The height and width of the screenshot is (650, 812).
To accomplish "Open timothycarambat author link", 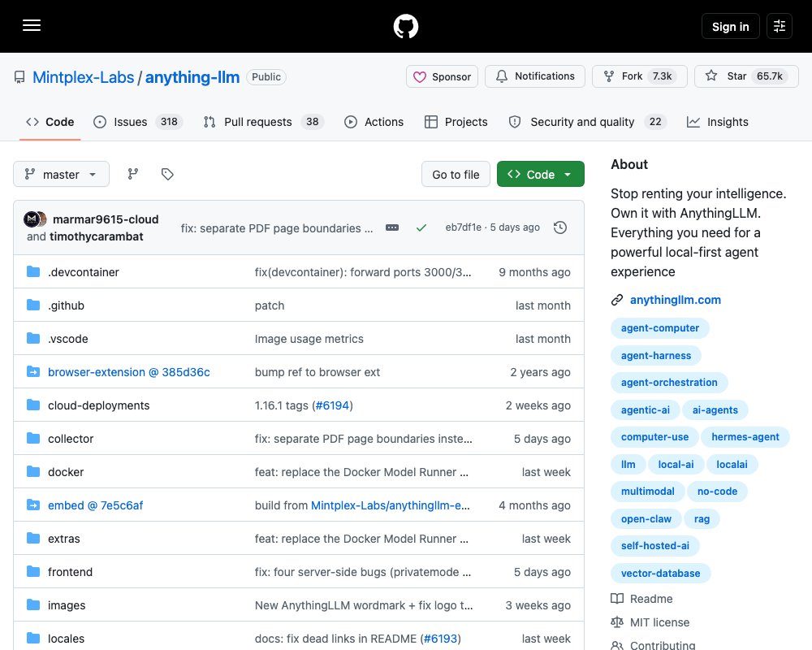I will [97, 236].
